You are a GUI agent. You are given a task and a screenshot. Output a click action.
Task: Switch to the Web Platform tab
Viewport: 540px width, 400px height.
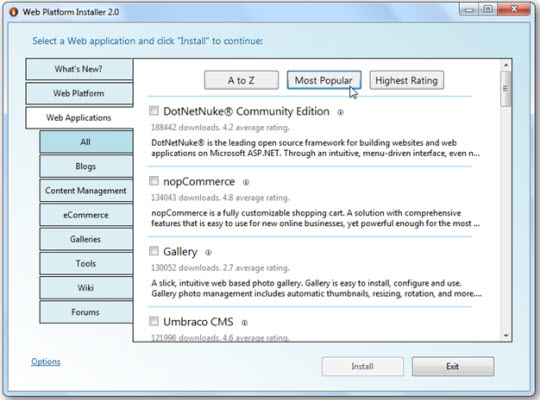(79, 93)
